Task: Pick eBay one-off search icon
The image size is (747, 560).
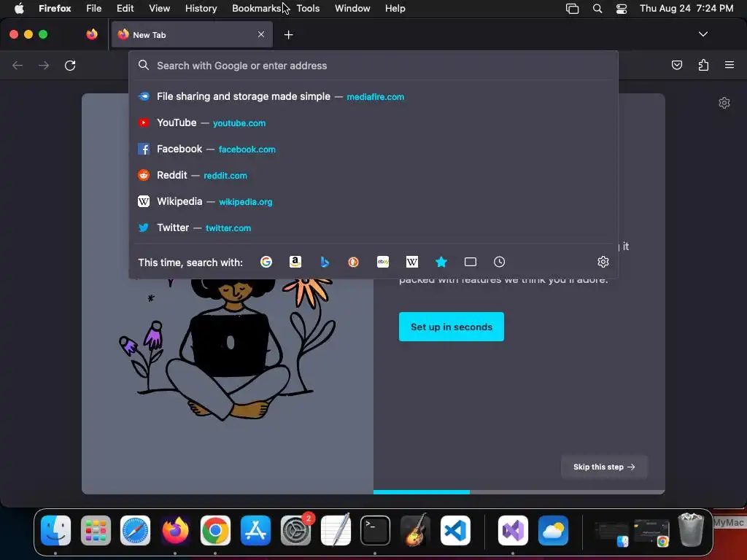Action: (x=383, y=262)
